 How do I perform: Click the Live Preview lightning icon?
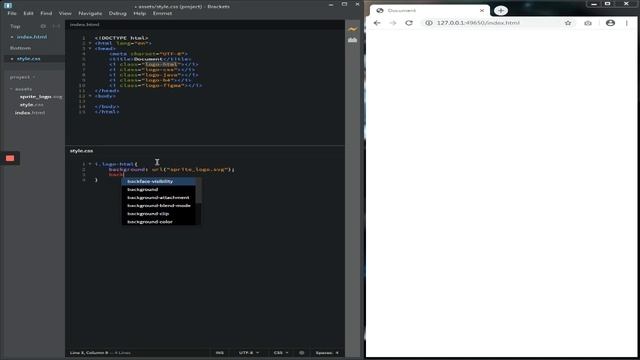point(352,29)
